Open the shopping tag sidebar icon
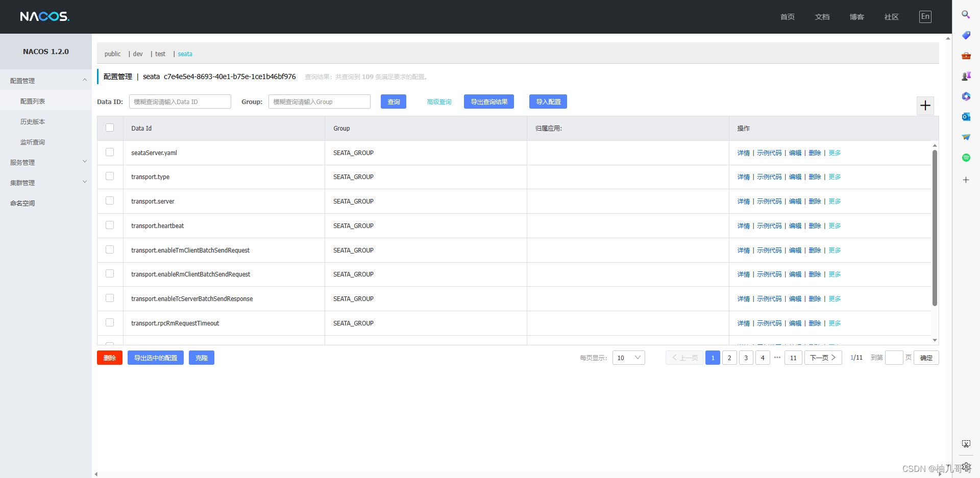Image resolution: width=980 pixels, height=478 pixels. pos(966,35)
